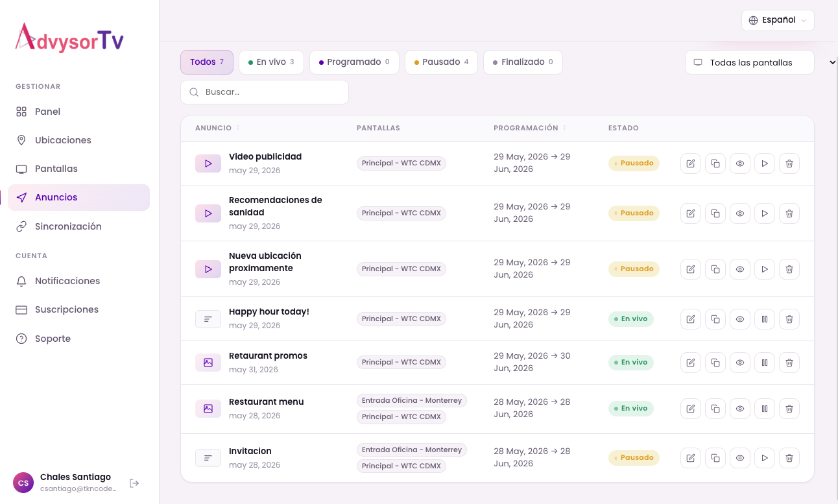Open Anuncios in sidebar
Viewport: 838px width, 504px height.
pos(79,197)
